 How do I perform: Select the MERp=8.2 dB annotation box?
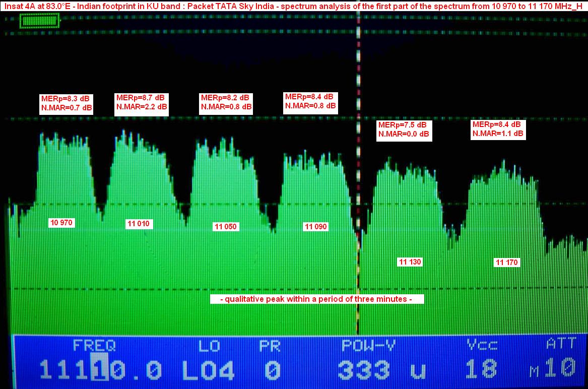[226, 102]
